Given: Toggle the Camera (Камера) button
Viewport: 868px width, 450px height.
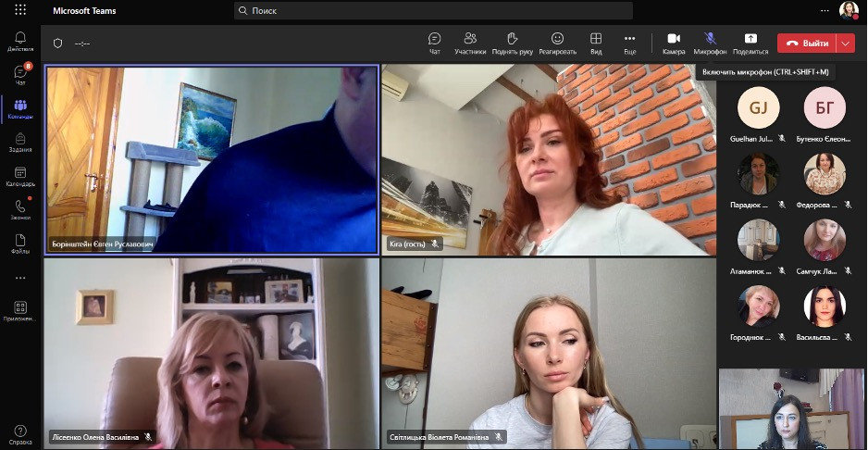Looking at the screenshot, I should coord(674,44).
